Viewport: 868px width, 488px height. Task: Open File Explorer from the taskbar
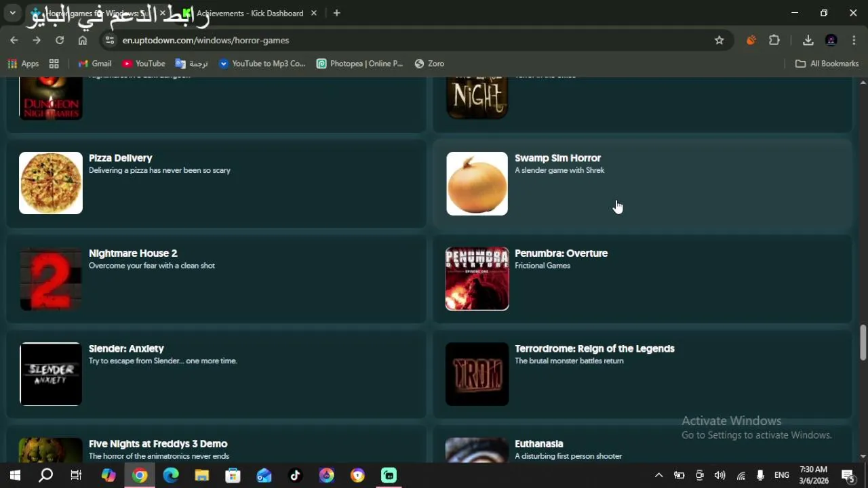[202, 475]
